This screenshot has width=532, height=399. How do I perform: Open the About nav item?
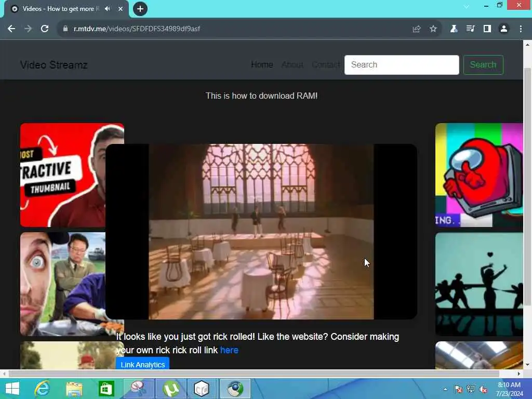point(292,64)
